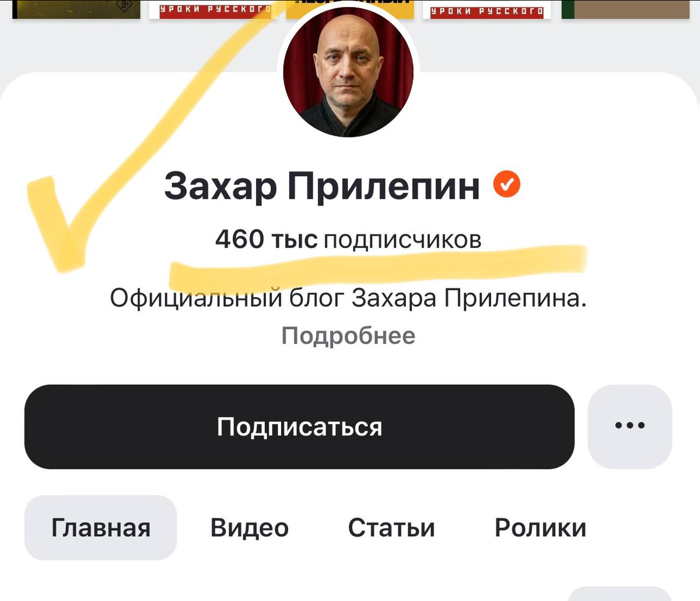Open Уроки русского cover right of avatar
Screen dimensions: 700x601
[x=487, y=9]
